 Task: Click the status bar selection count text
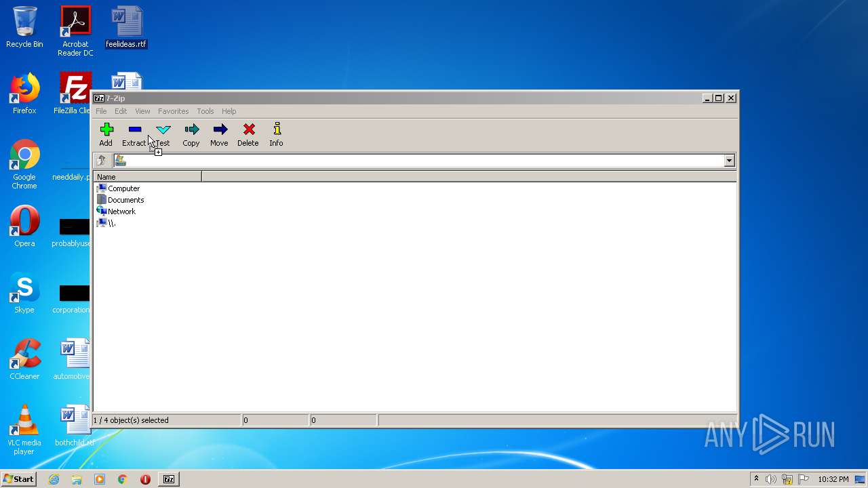tap(131, 420)
